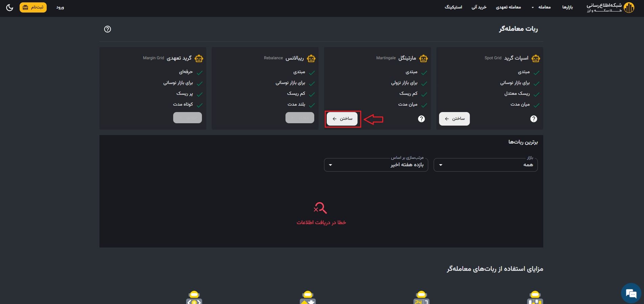Expand the بازار market filter dropdown

485,165
